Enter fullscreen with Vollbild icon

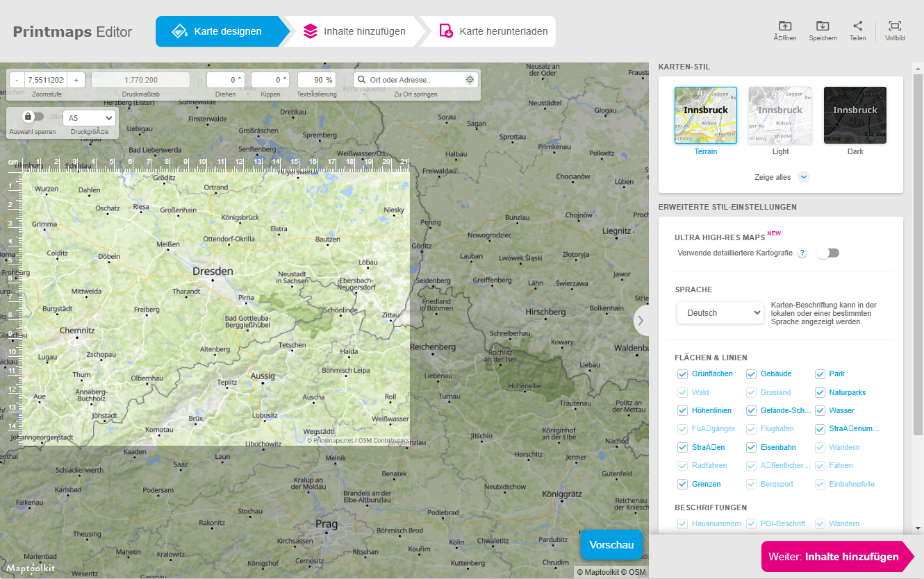(895, 26)
